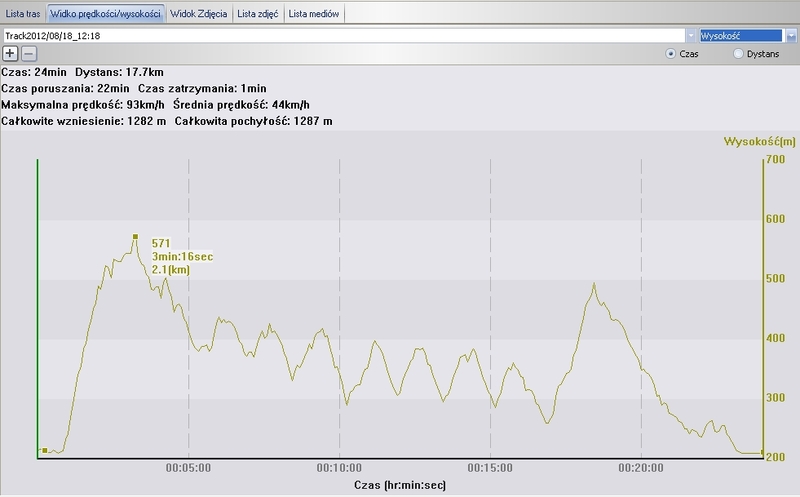The image size is (800, 497).
Task: Zoom in the chart with plus button
Action: coord(10,54)
